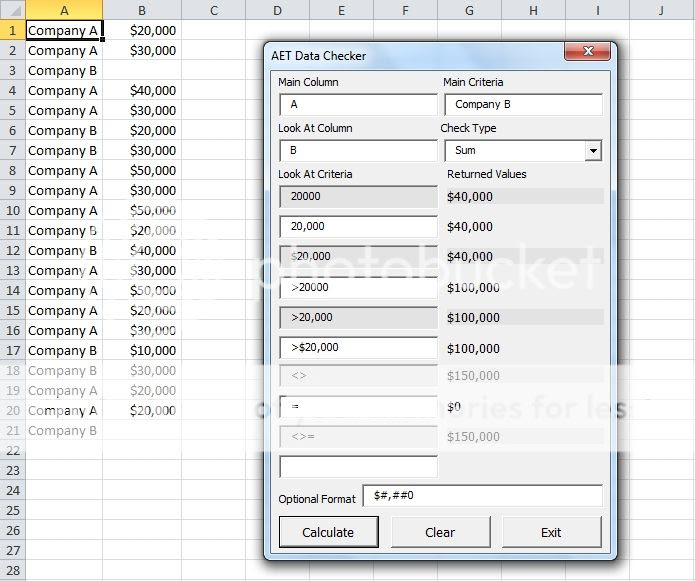Click the select-all corner of the sheet

pos(12,10)
